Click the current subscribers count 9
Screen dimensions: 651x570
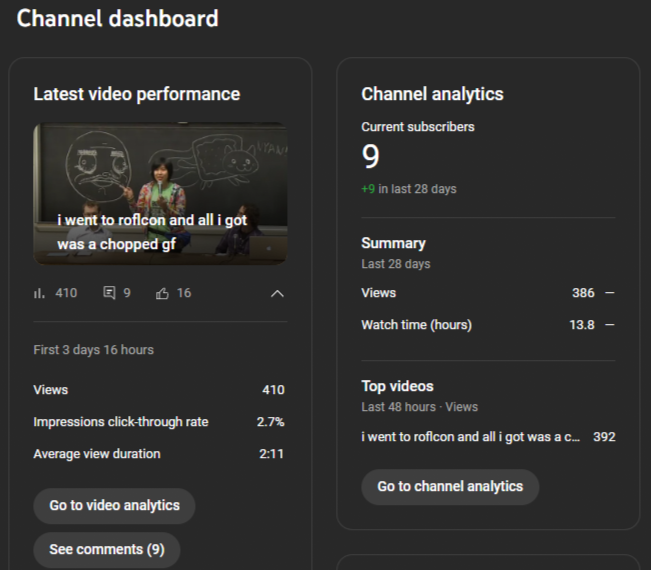tap(370, 157)
